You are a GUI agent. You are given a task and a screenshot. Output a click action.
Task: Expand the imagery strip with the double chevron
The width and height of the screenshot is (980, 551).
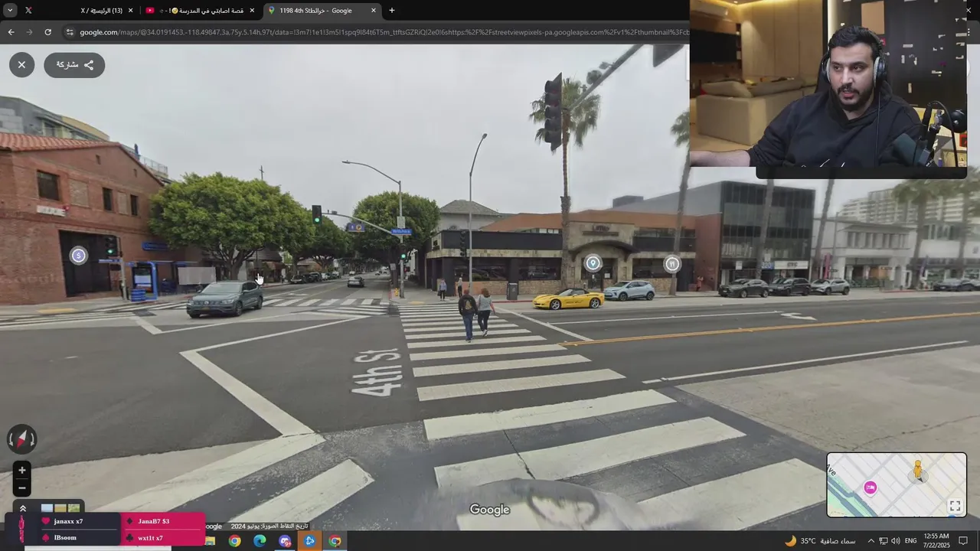[23, 508]
